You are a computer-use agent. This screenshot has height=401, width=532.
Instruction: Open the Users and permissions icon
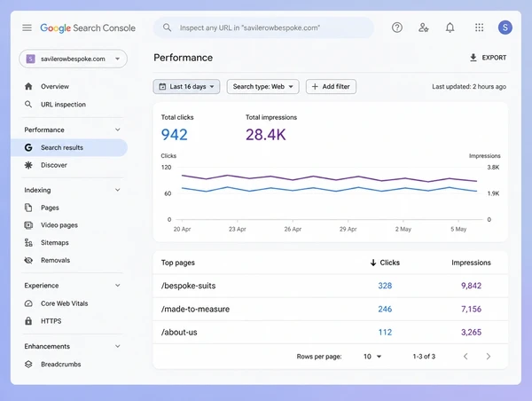coord(423,28)
